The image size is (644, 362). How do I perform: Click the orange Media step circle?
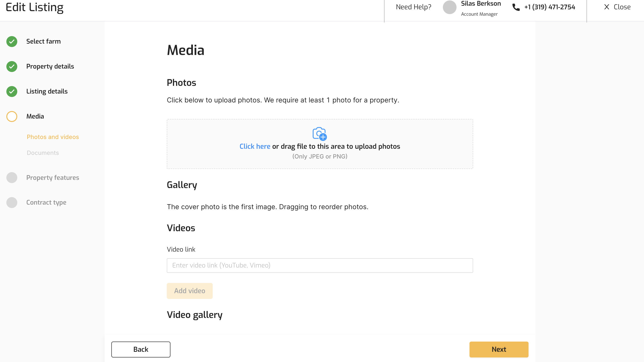[x=12, y=117]
